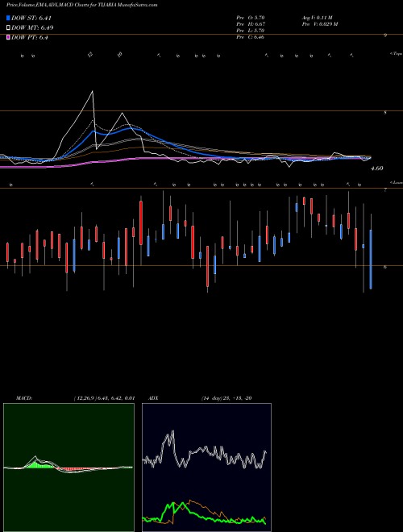Click the 'Pre H: 6.67' high value

(251, 24)
